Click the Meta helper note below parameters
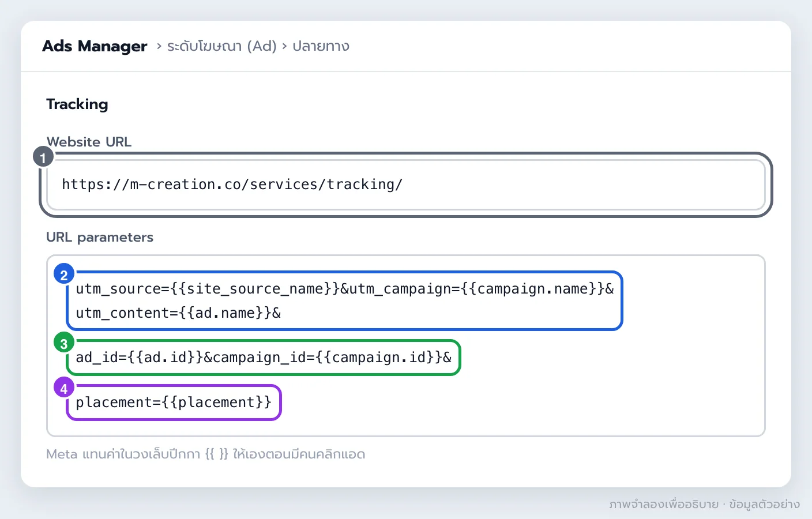This screenshot has width=812, height=519. tap(206, 454)
